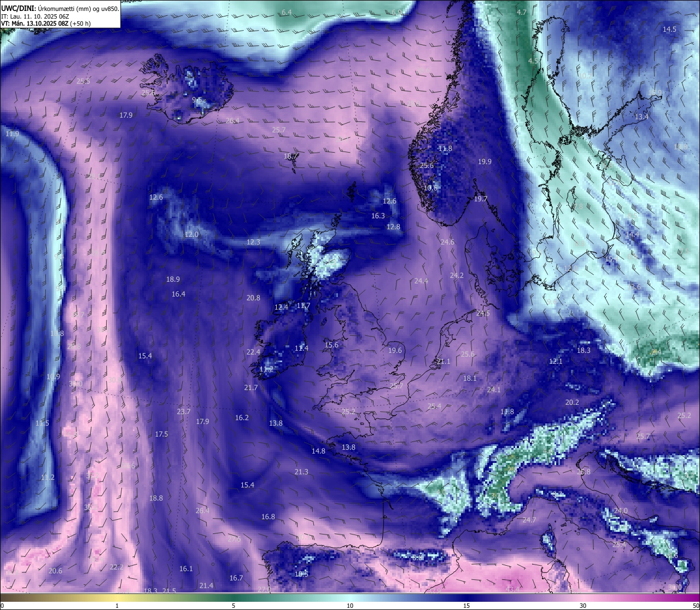This screenshot has height=610, width=700.
Task: Click the 10.5 value label
Action: coord(301,574)
